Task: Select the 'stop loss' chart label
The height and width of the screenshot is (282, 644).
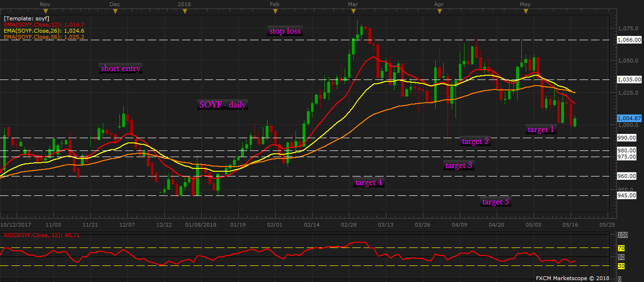Action: tap(285, 31)
